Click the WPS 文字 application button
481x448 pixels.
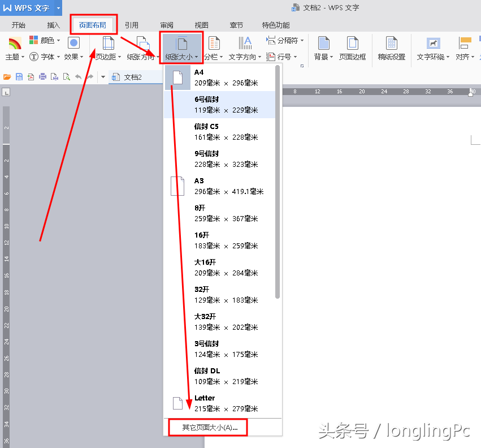[x=27, y=8]
